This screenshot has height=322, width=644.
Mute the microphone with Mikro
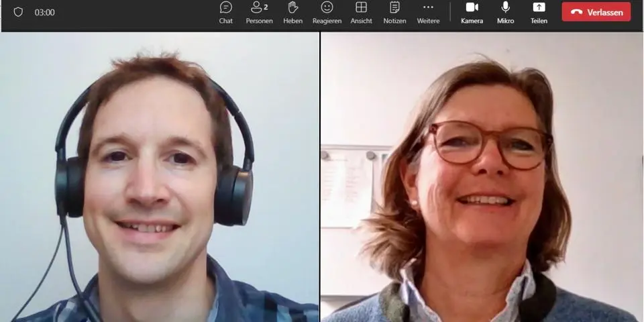click(x=505, y=7)
